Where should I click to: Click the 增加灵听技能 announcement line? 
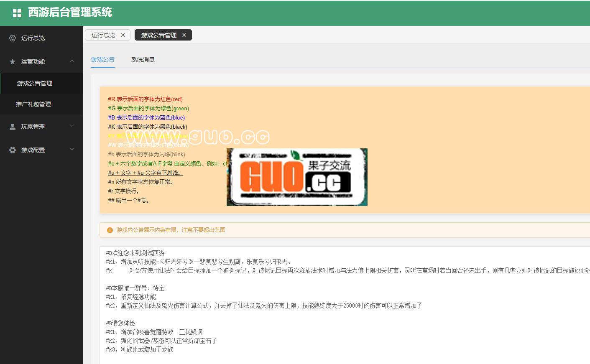pos(199,262)
